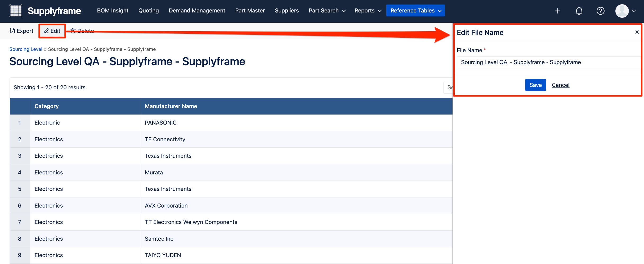Click the Supplyframe wordmark
Image resolution: width=644 pixels, height=264 pixels.
click(54, 11)
